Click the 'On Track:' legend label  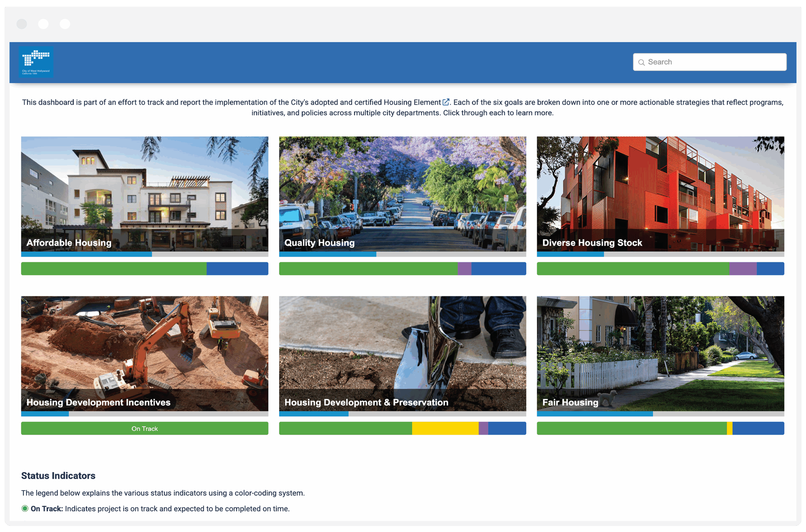(x=47, y=509)
